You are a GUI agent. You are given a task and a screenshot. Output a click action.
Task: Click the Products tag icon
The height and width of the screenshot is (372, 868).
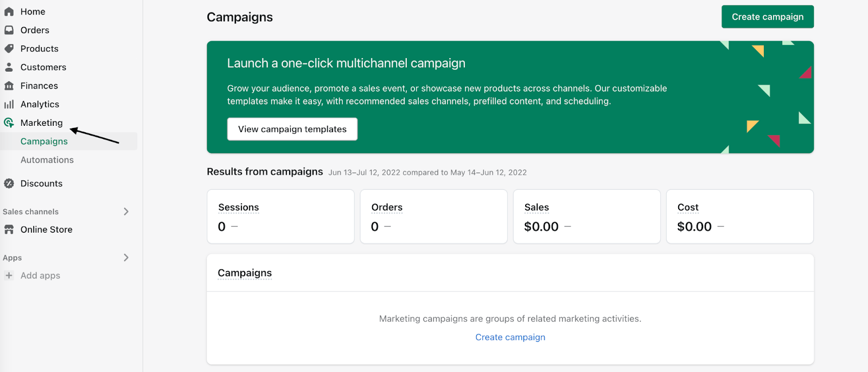[9, 48]
